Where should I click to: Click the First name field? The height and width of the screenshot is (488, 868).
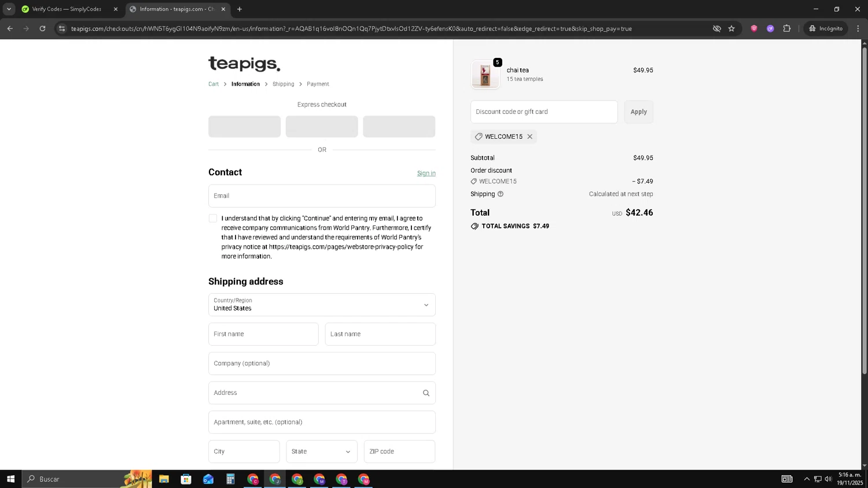[263, 334]
